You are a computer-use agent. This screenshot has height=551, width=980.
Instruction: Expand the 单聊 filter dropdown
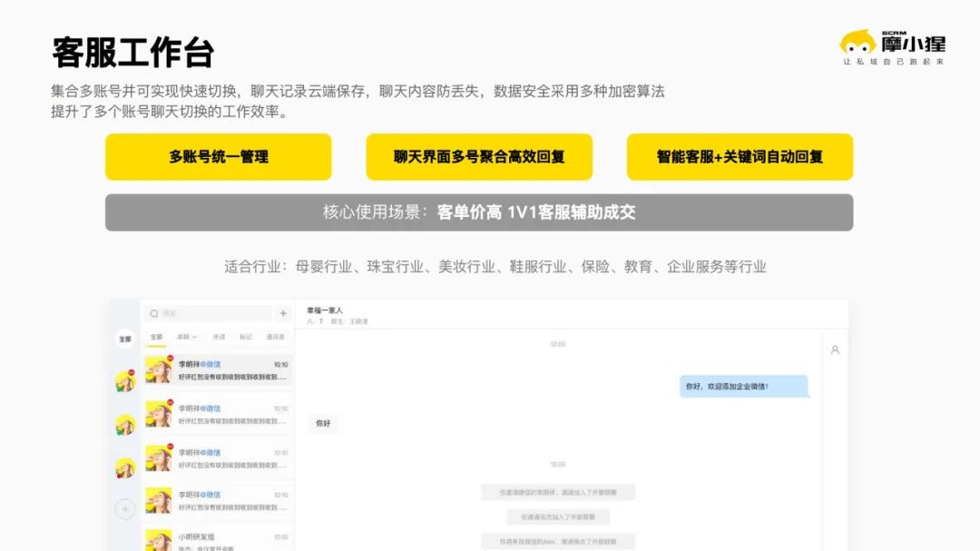coord(186,337)
